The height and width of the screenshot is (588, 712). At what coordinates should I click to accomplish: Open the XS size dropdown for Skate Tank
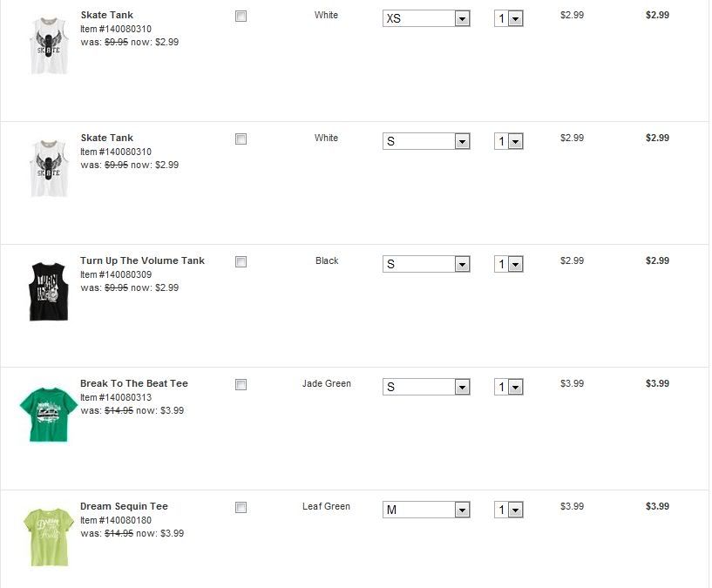pos(426,18)
